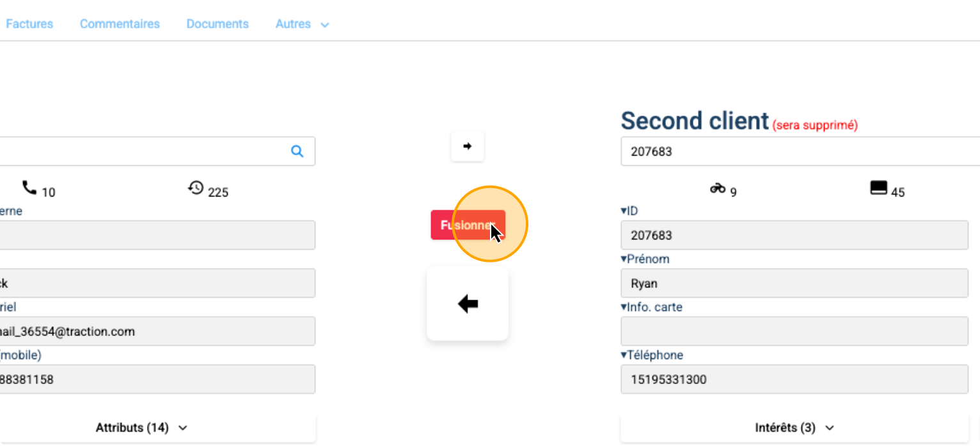980x448 pixels.
Task: Click the small right arrow button
Action: pyautogui.click(x=468, y=147)
